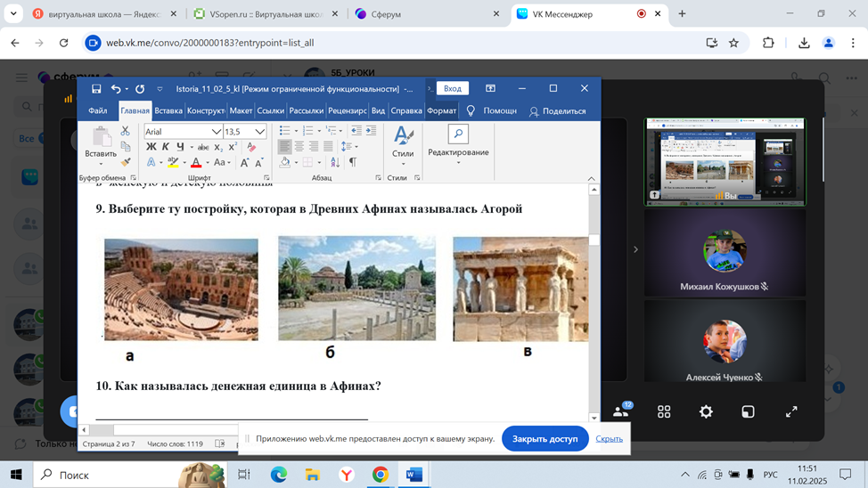The height and width of the screenshot is (488, 868).
Task: Increase font size with large A
Action: (x=244, y=162)
